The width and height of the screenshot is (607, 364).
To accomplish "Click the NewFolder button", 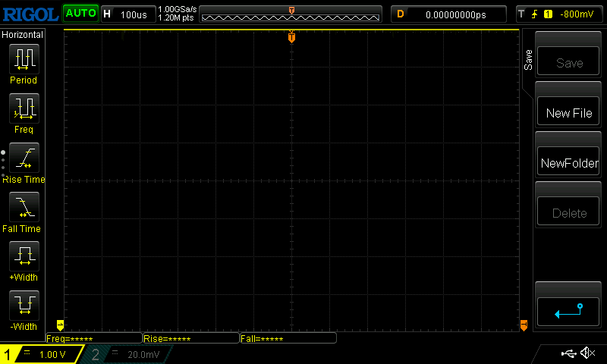I will 568,161.
